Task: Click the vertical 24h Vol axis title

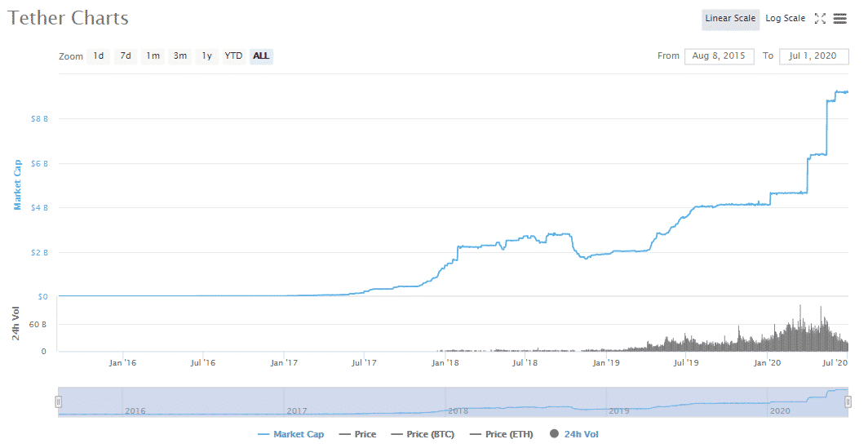Action: 16,323
